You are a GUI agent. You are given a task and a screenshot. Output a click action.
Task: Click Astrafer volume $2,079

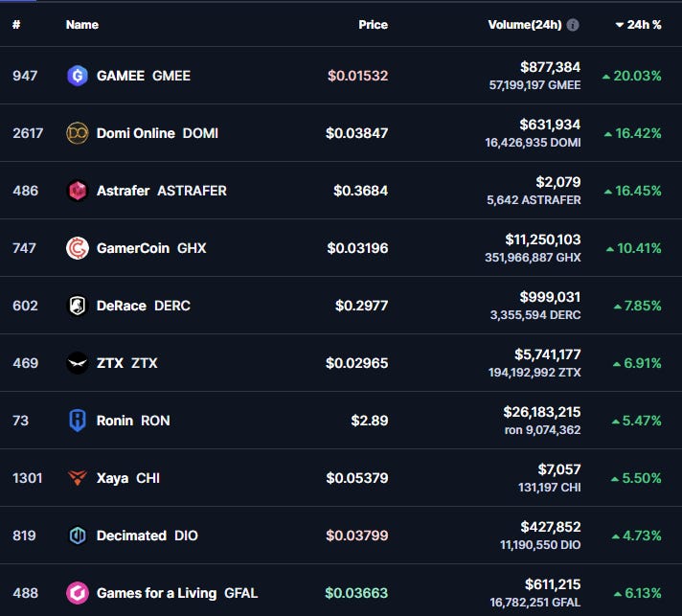point(558,182)
